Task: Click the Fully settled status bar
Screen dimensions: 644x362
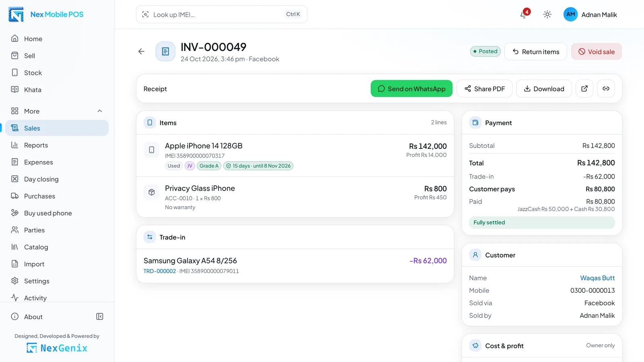Action: [542, 222]
